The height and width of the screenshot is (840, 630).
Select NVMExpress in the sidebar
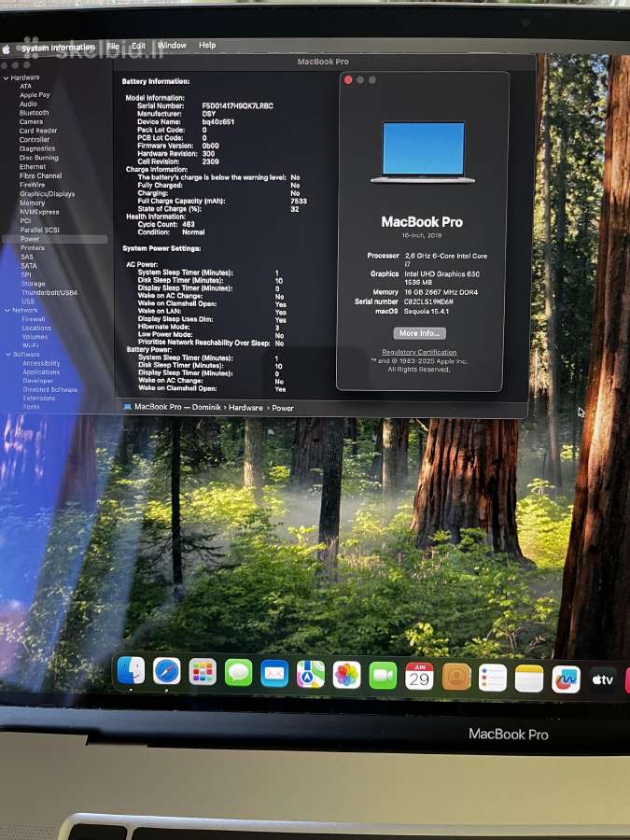click(39, 212)
